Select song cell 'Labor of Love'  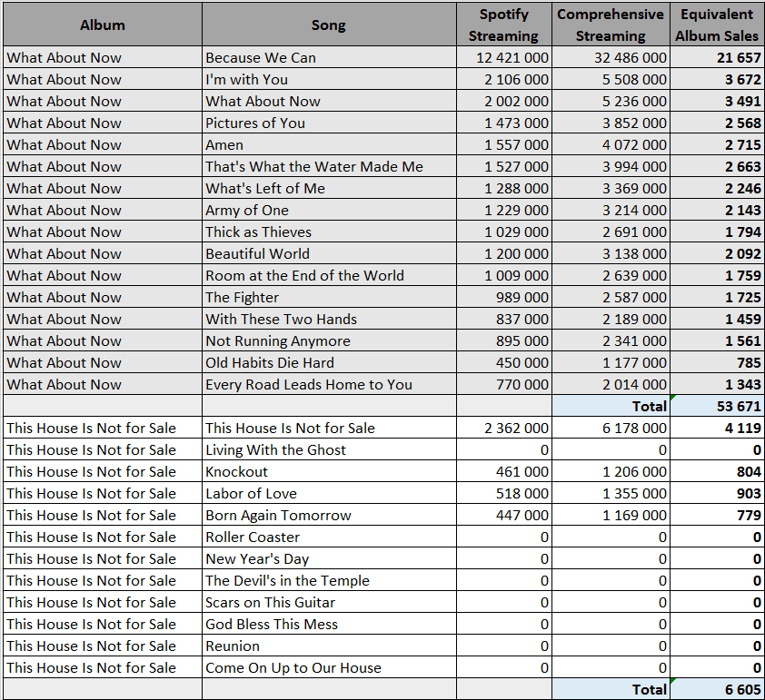pyautogui.click(x=329, y=493)
